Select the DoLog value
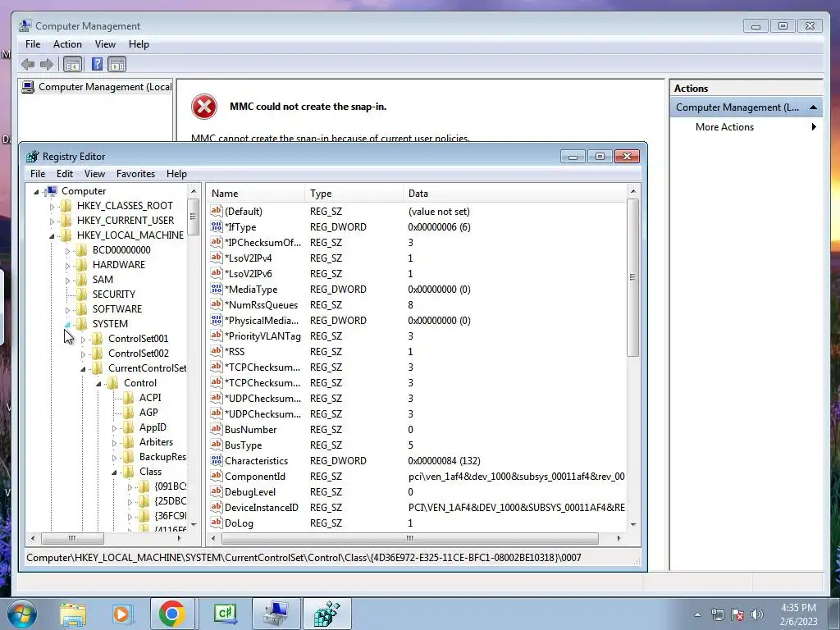Image resolution: width=840 pixels, height=630 pixels. click(x=239, y=523)
